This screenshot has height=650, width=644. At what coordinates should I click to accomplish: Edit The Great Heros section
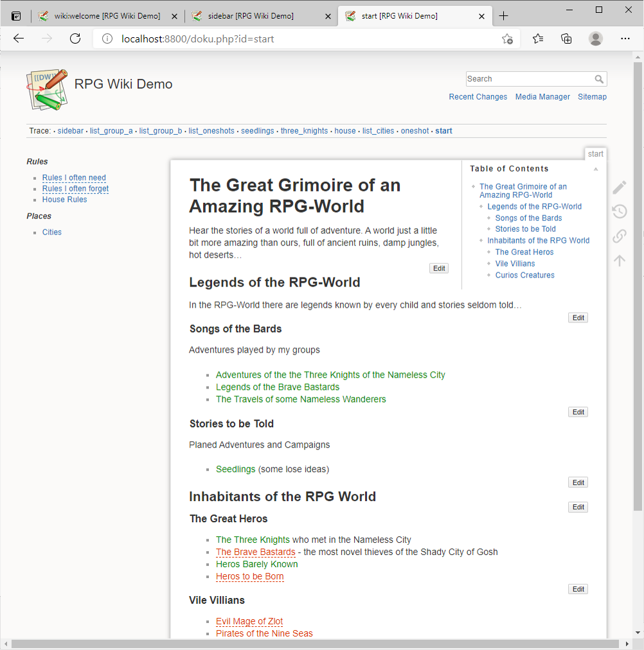tap(578, 589)
